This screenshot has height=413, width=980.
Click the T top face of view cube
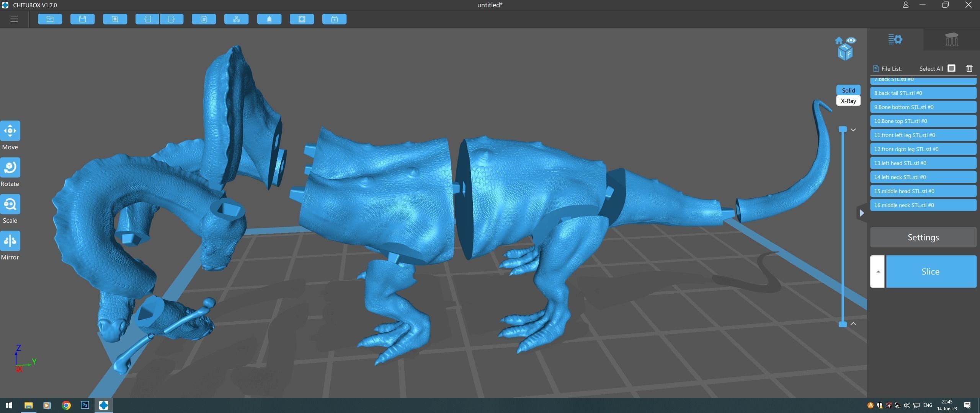coord(845,47)
